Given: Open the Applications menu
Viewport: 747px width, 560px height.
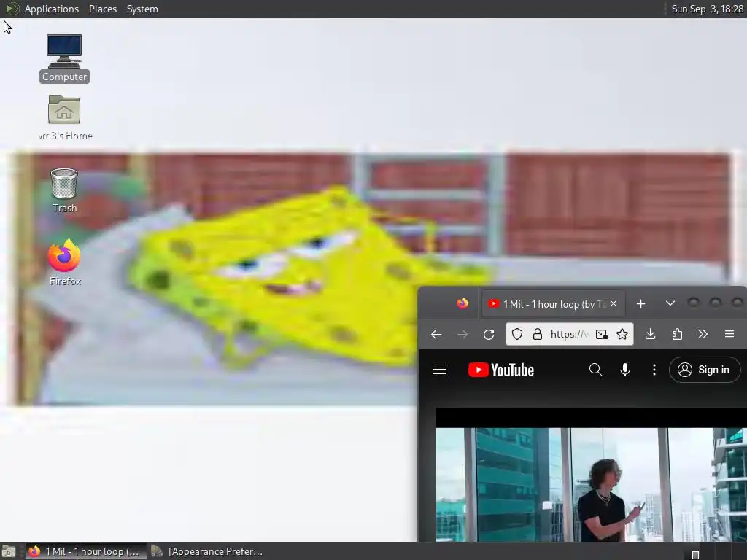Looking at the screenshot, I should [x=52, y=9].
